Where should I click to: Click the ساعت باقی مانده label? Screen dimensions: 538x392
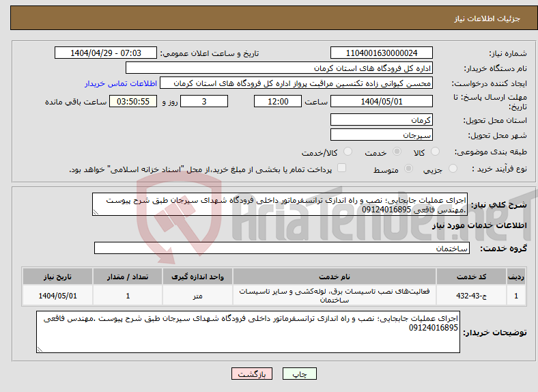(76, 102)
